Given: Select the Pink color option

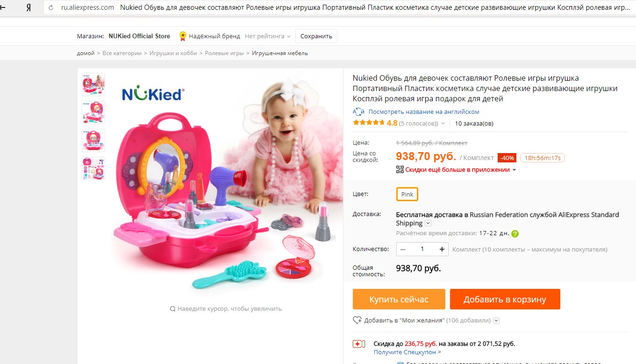Looking at the screenshot, I should [407, 194].
